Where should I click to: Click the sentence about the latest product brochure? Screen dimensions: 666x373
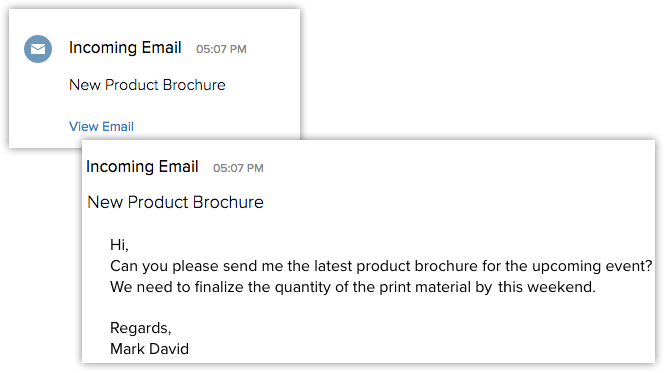click(x=381, y=266)
